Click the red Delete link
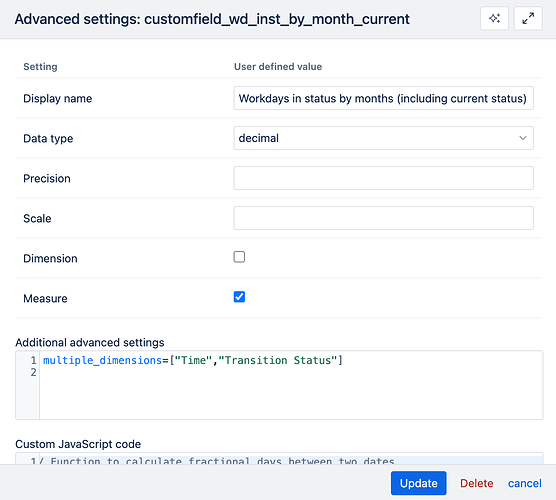The image size is (556, 500). pyautogui.click(x=477, y=483)
